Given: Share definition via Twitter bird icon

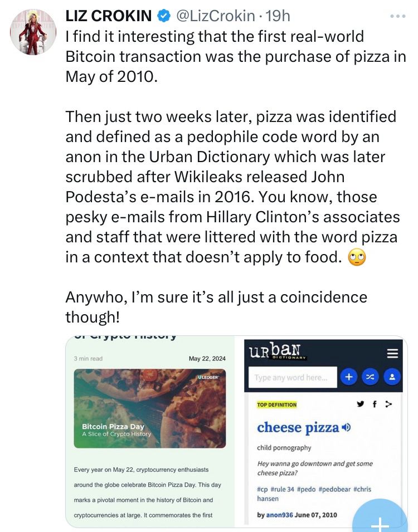Looking at the screenshot, I should coord(360,404).
